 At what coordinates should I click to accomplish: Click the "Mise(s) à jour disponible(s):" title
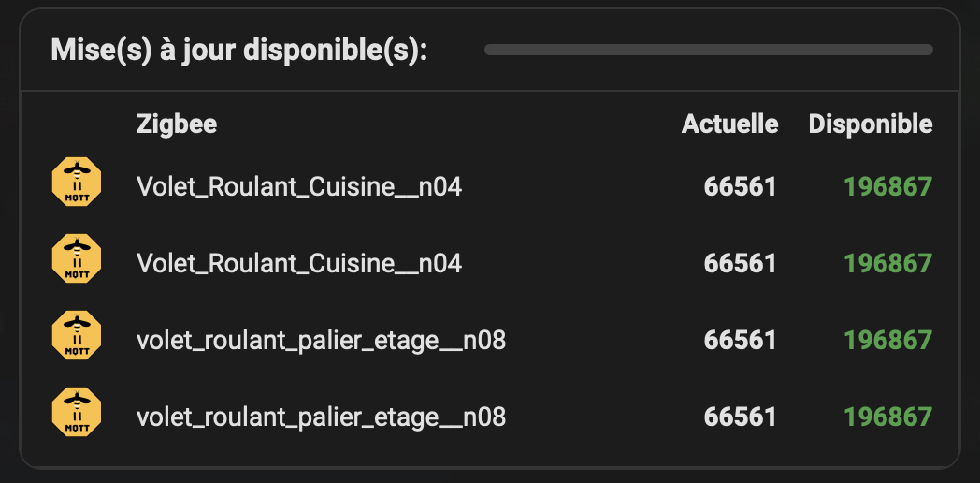click(x=238, y=50)
